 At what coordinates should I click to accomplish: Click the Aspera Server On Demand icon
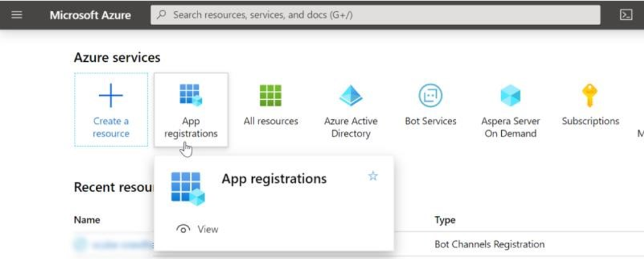coord(511,95)
